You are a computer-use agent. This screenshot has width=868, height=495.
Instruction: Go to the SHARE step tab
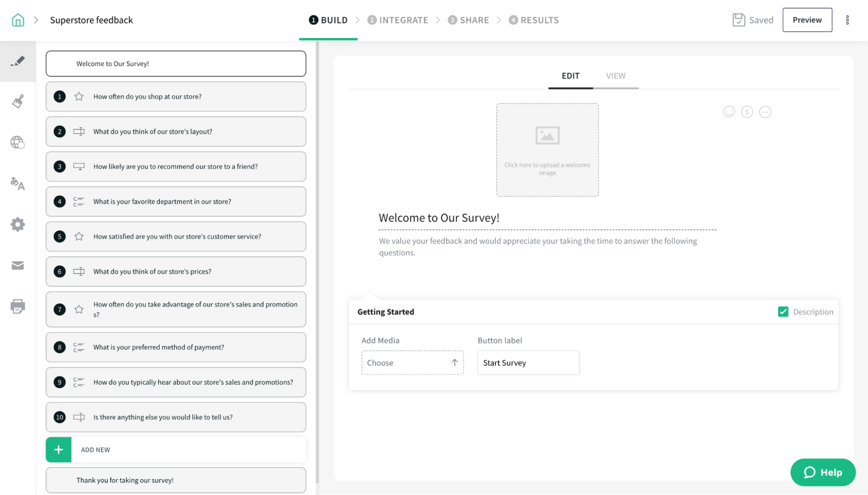click(x=469, y=20)
